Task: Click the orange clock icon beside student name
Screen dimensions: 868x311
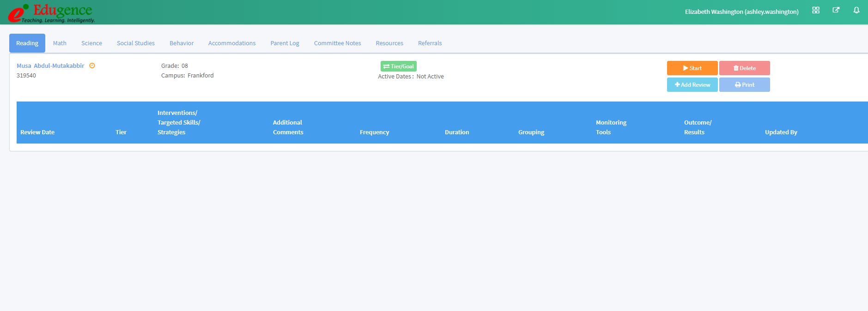Action: [92, 66]
